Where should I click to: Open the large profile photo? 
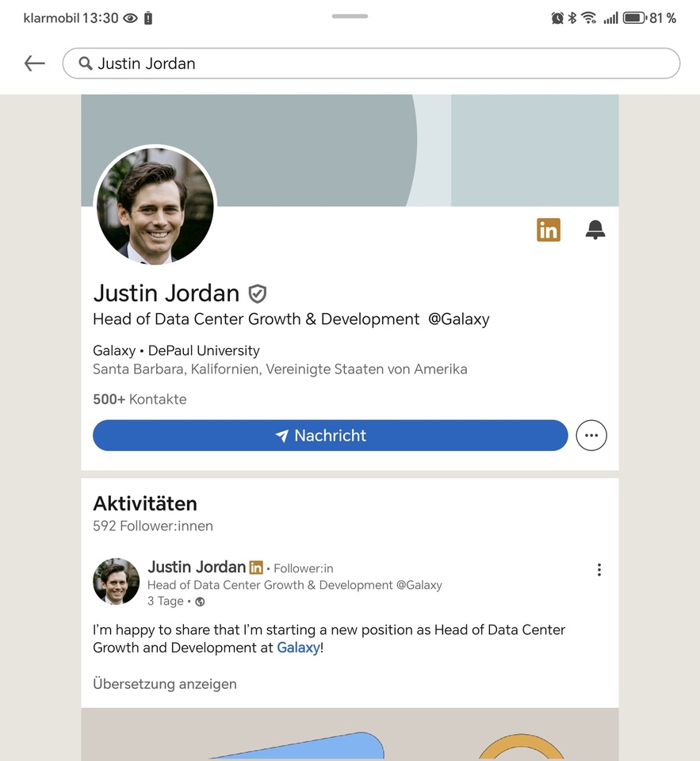155,205
